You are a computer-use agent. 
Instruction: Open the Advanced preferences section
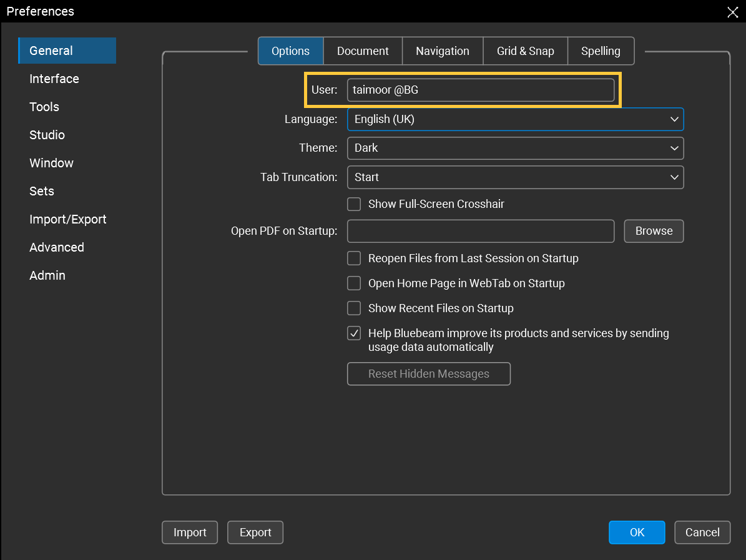56,247
